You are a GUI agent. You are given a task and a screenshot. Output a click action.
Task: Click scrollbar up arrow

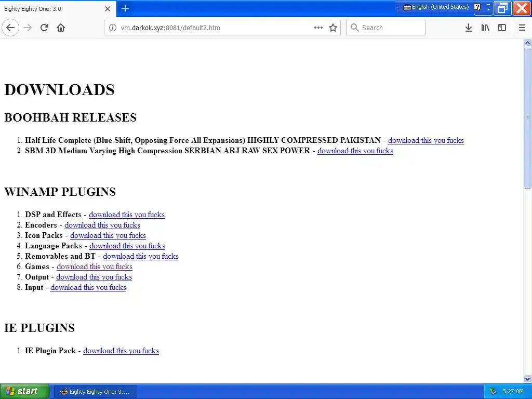tap(527, 43)
